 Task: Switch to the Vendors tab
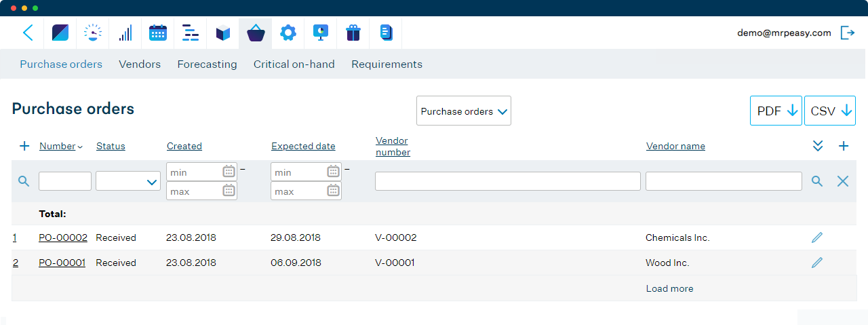140,64
